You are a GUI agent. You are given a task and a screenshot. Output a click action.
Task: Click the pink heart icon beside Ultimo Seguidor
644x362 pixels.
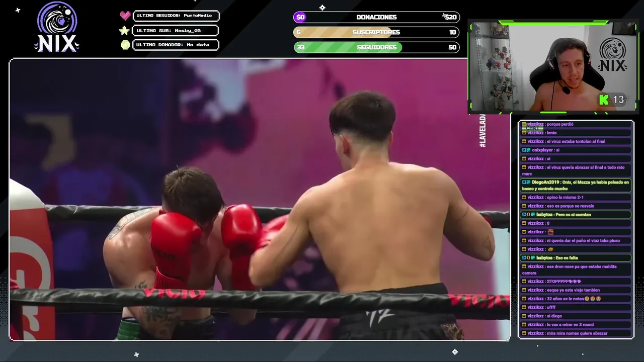[125, 16]
